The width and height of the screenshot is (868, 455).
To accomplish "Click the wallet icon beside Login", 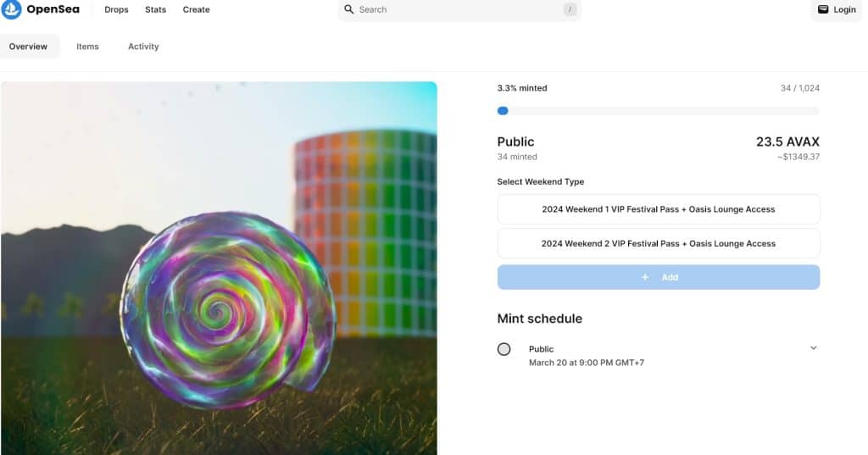I will click(x=823, y=9).
